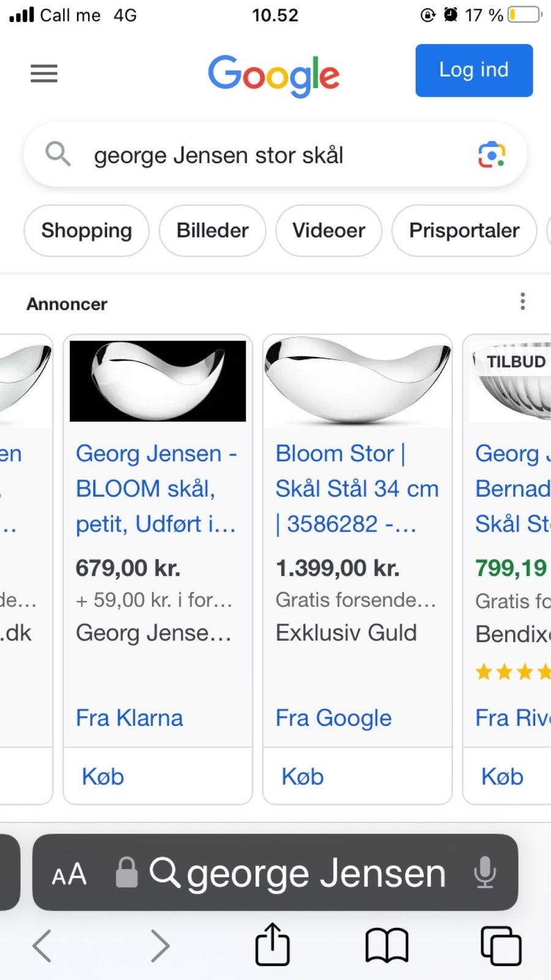The width and height of the screenshot is (551, 980).
Task: Open Safari bookmarks book icon
Action: pyautogui.click(x=386, y=945)
